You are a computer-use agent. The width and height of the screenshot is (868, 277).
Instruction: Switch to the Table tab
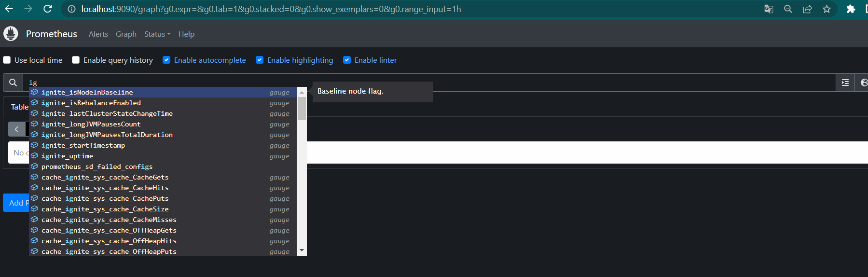(x=19, y=107)
